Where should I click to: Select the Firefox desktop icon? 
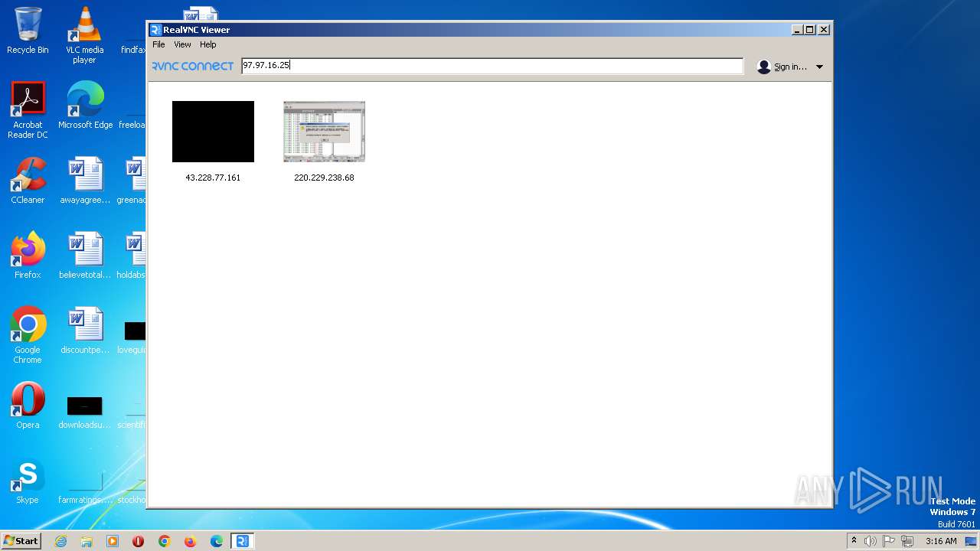pyautogui.click(x=28, y=256)
